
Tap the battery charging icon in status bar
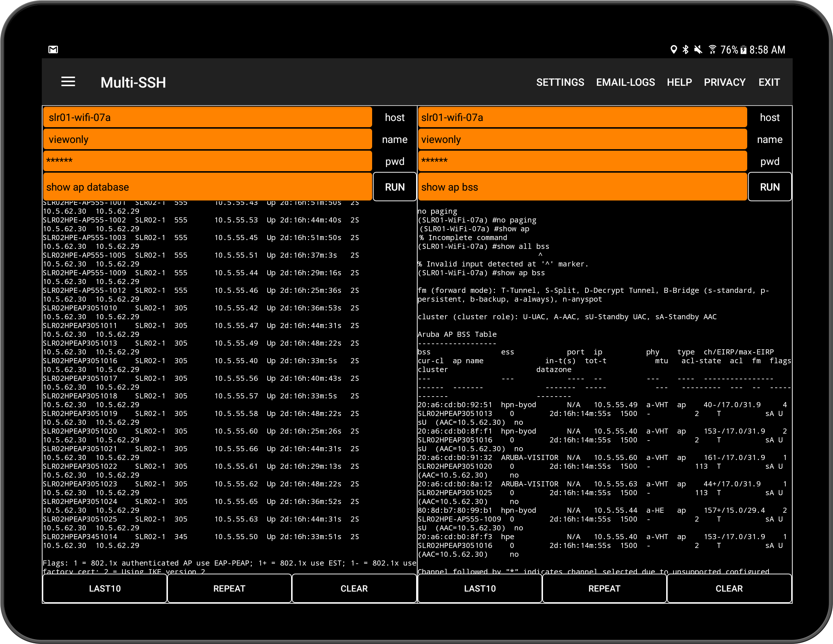click(x=744, y=49)
